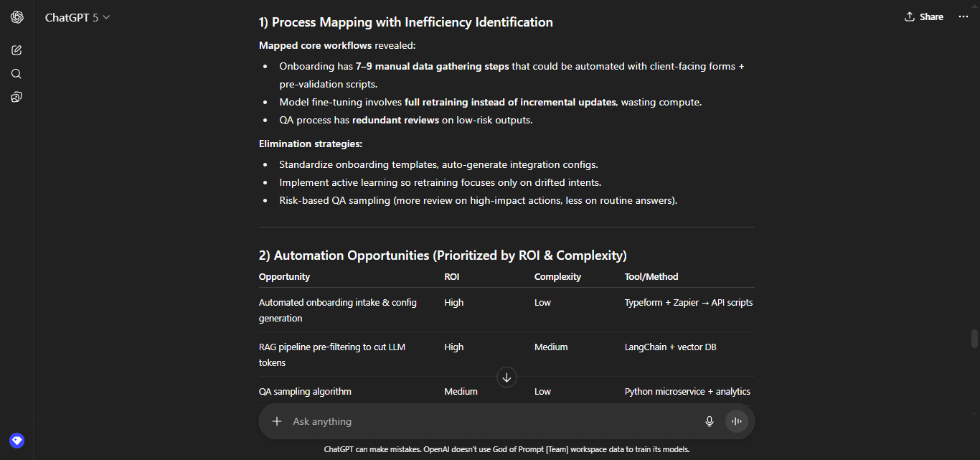The height and width of the screenshot is (460, 980).
Task: Open the three-dot more options menu
Action: [x=963, y=17]
